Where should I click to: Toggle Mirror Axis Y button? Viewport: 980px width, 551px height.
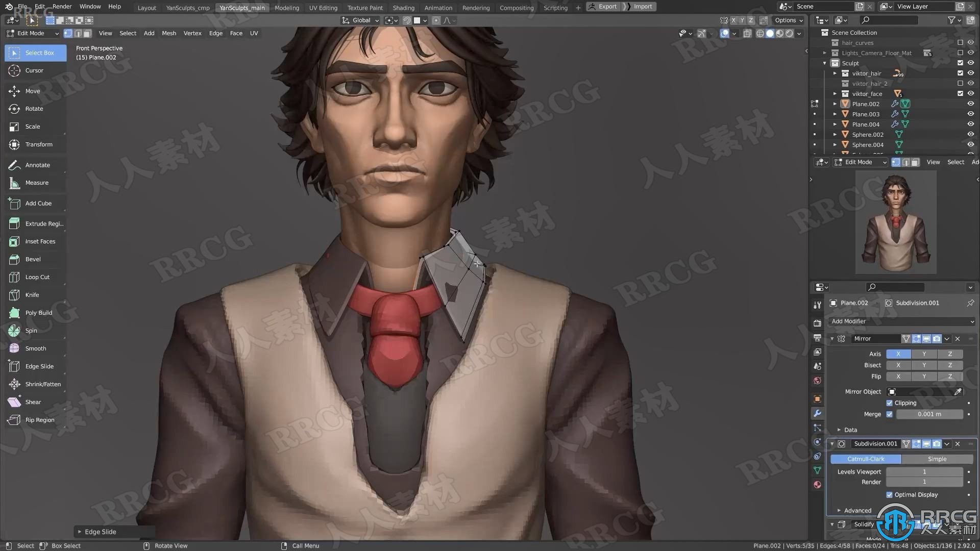coord(924,354)
